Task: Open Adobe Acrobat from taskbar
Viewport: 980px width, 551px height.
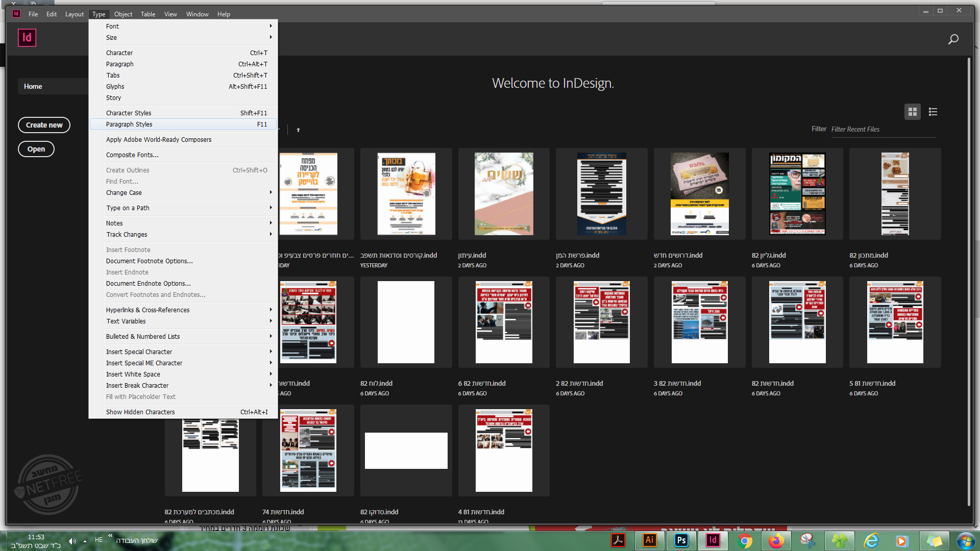Action: (618, 540)
